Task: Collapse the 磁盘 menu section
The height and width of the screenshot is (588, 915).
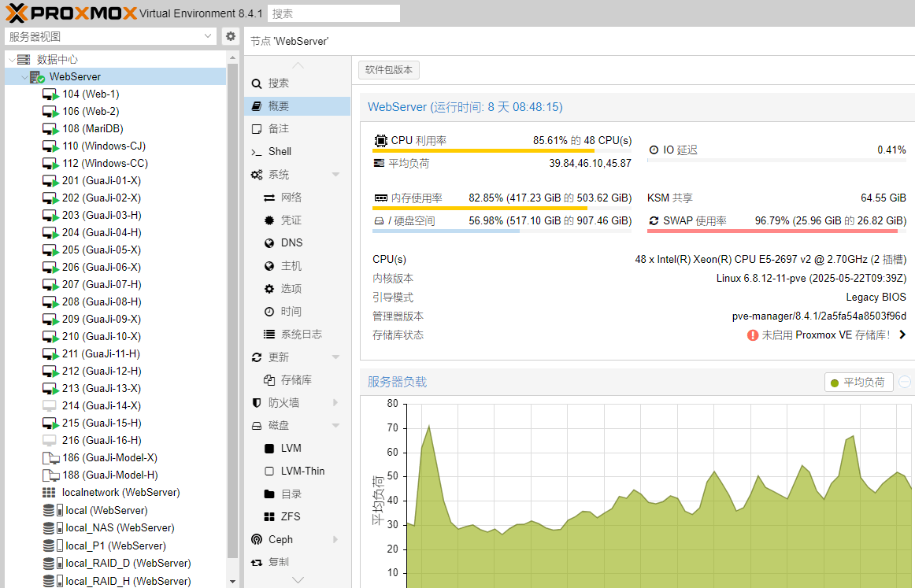Action: pos(335,426)
